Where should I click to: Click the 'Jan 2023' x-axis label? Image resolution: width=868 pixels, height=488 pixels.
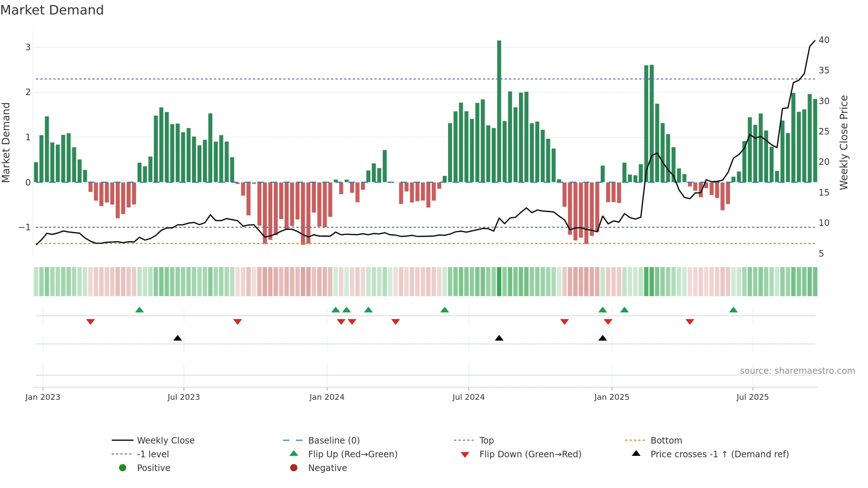click(43, 397)
